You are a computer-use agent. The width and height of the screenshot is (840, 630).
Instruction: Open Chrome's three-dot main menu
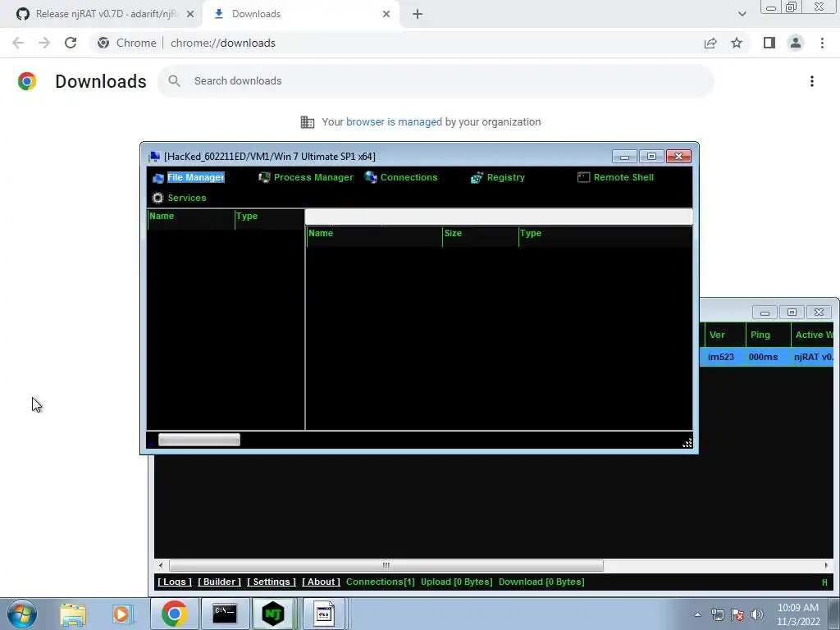tap(822, 43)
